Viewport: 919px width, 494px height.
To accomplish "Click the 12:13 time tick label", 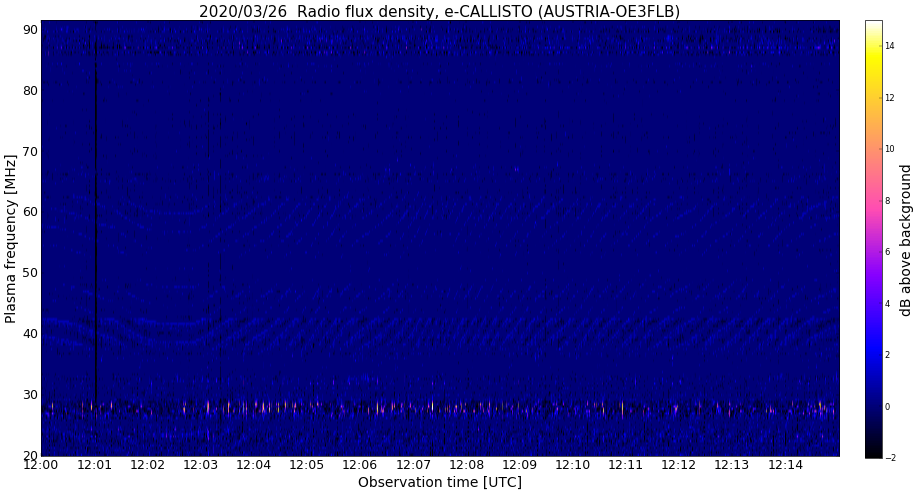I will pos(732,465).
